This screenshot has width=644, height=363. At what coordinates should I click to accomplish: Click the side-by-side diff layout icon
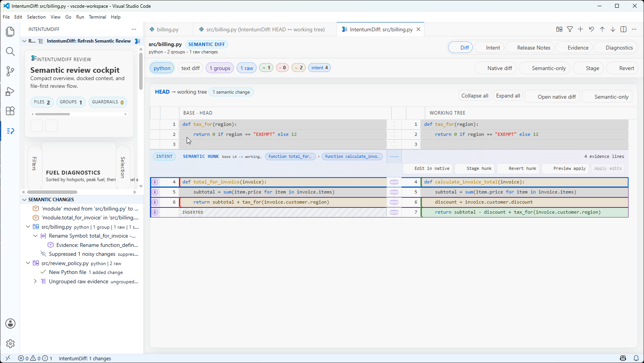click(559, 29)
